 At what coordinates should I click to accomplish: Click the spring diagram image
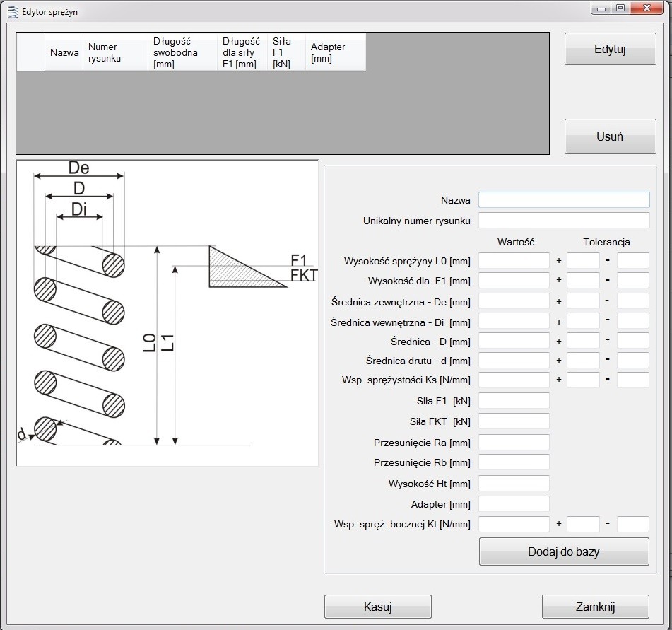click(x=167, y=313)
